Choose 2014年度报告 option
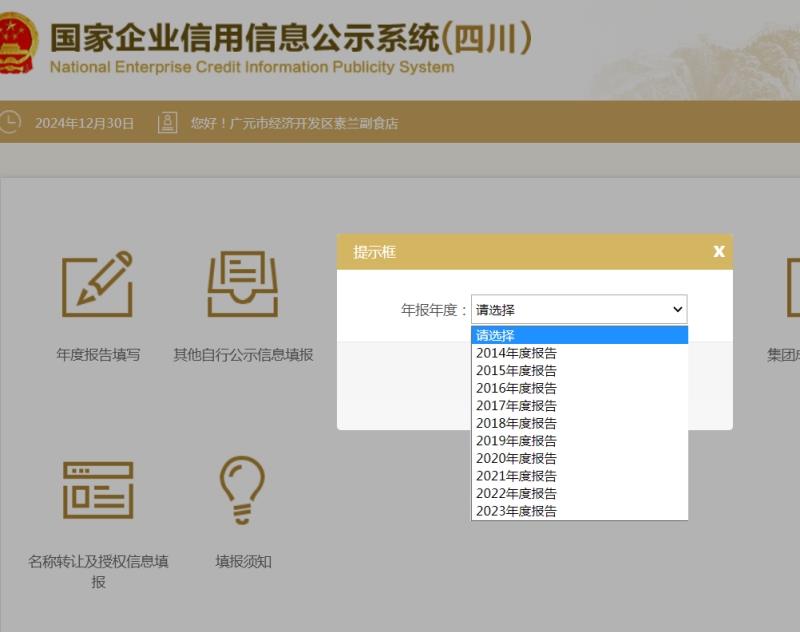800x632 pixels. 517,353
